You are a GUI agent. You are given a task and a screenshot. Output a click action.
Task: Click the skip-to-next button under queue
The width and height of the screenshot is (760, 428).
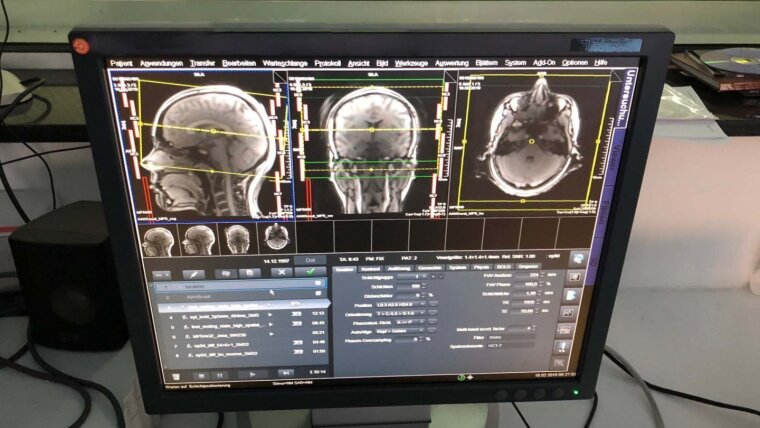point(286,373)
